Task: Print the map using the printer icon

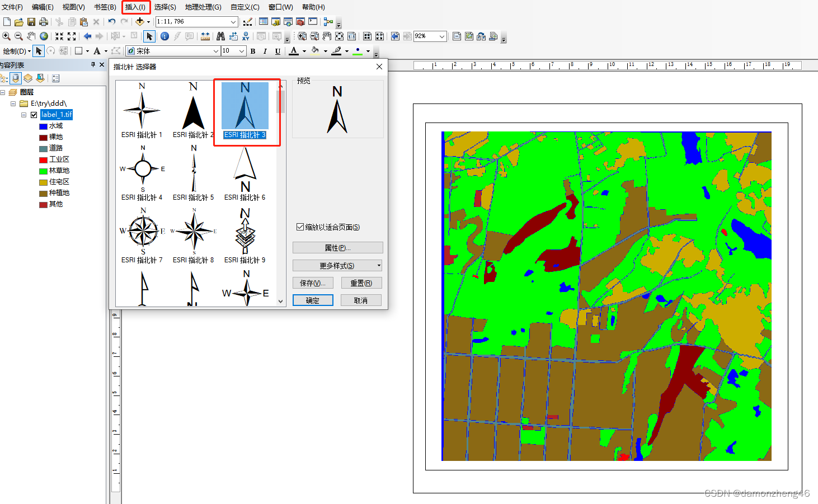Action: [x=44, y=22]
